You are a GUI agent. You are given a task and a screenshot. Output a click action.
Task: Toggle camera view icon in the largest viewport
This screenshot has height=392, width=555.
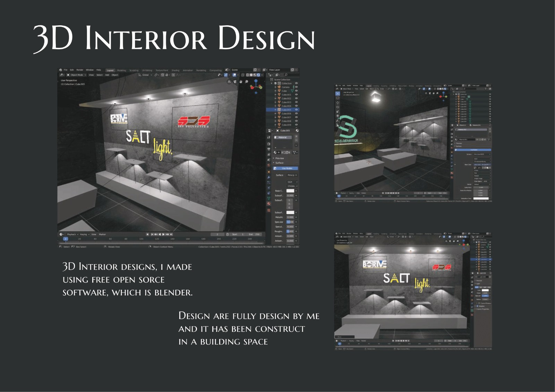click(x=235, y=82)
